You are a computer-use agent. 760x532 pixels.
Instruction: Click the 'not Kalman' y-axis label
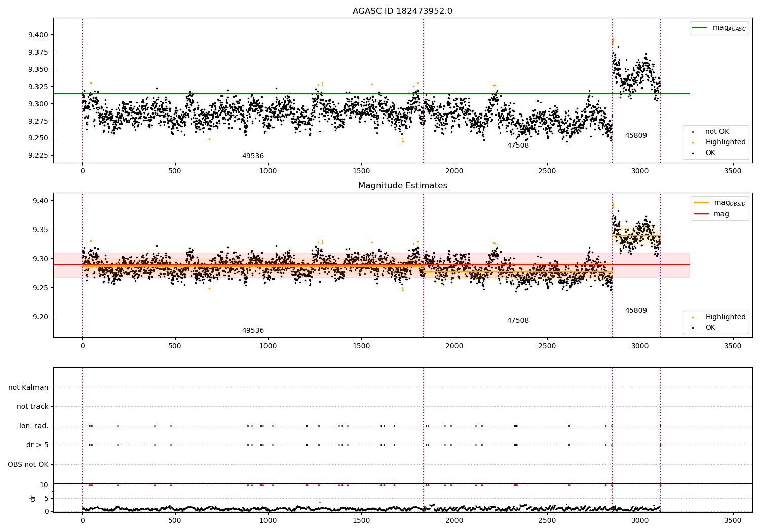click(28, 387)
